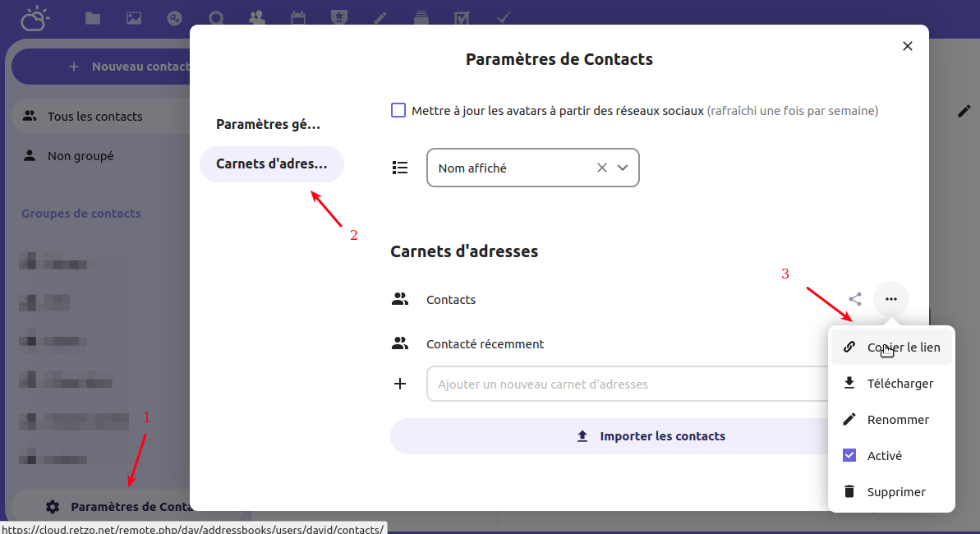Enable updating avatars from social networks

pyautogui.click(x=398, y=110)
